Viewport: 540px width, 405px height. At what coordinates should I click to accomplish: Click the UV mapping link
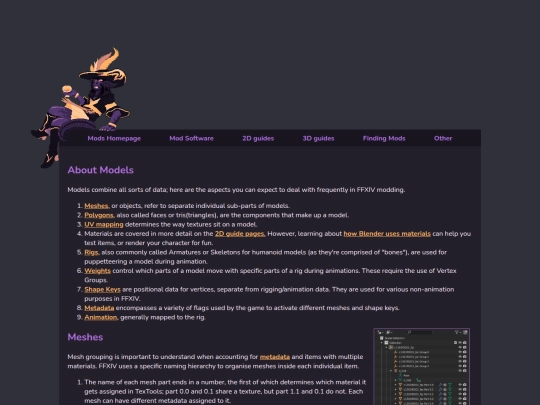point(104,225)
